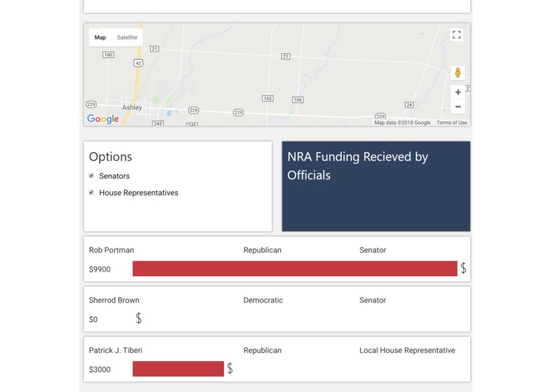Click Rob Portman's red funding bar
552x392 pixels.
(295, 268)
